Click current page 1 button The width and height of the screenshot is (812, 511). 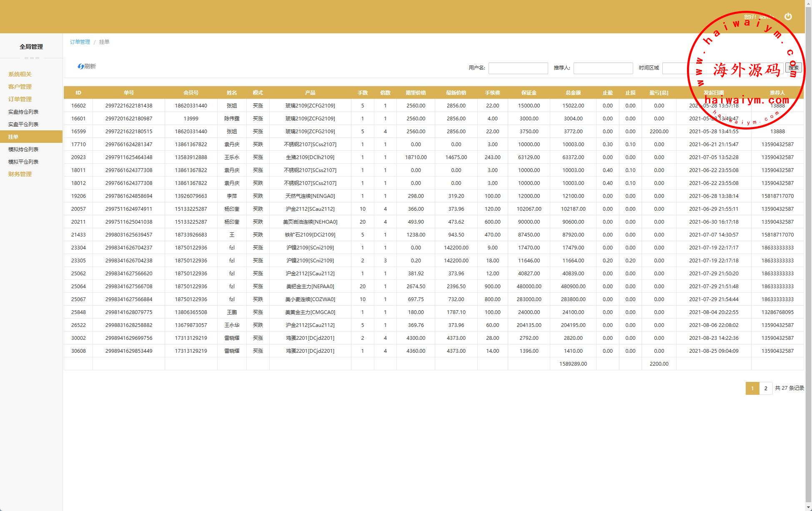coord(752,388)
